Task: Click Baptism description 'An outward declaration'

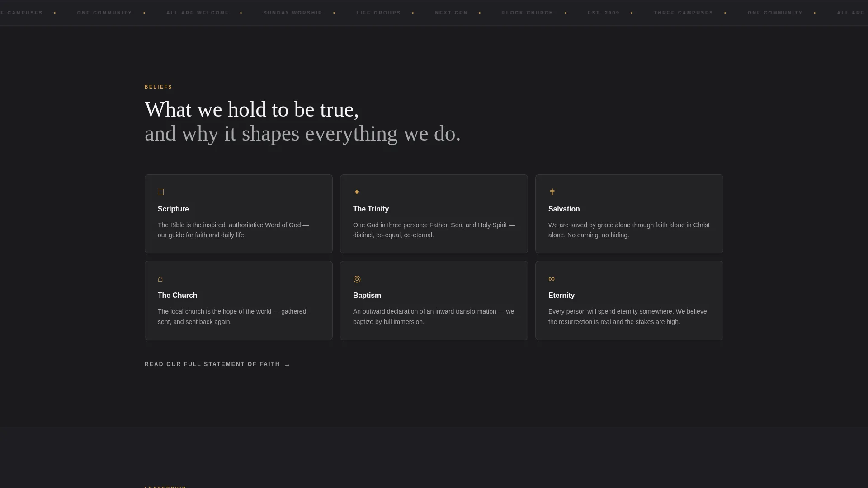Action: point(434,316)
